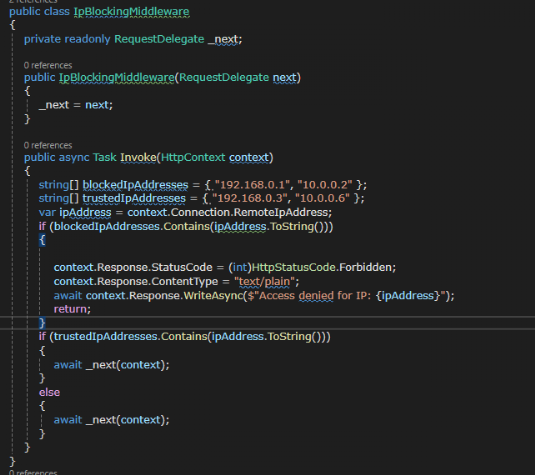Image resolution: width=535 pixels, height=475 pixels.
Task: Click the "10.0.0.2" string literal
Action: click(324, 185)
